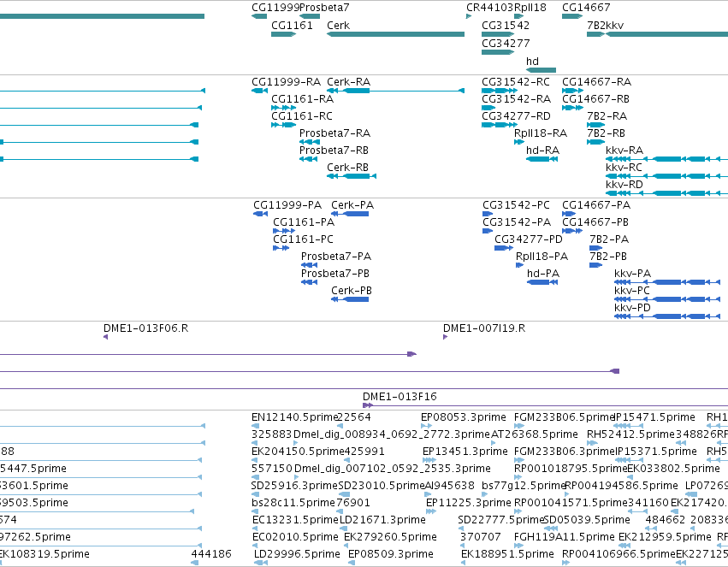The width and height of the screenshot is (728, 567).
Task: Click the AI945638 EST label
Action: tap(450, 486)
